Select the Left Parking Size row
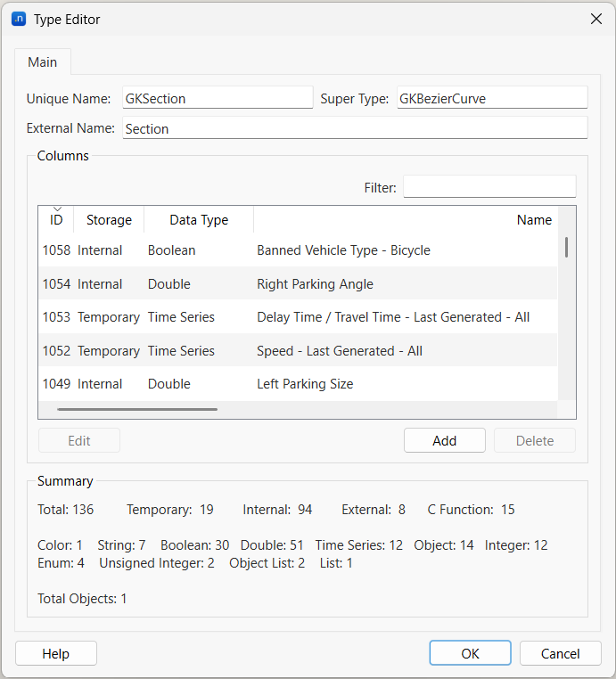This screenshot has width=616, height=679. point(298,384)
